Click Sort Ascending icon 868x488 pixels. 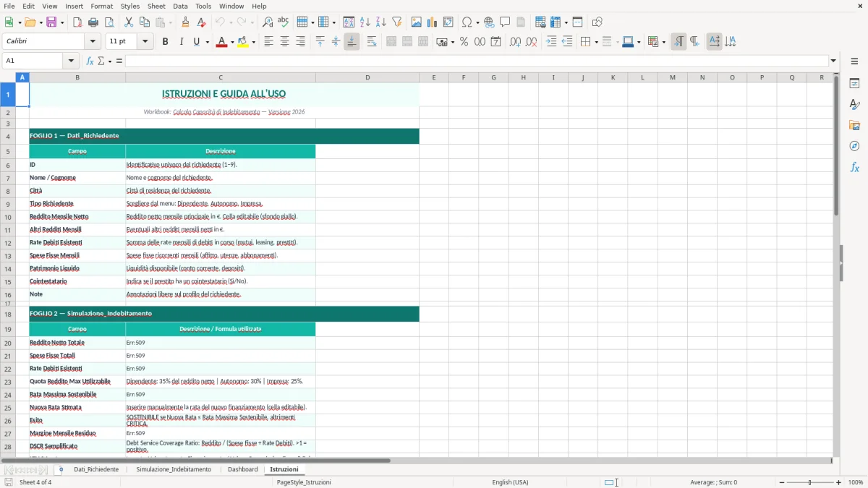click(365, 22)
